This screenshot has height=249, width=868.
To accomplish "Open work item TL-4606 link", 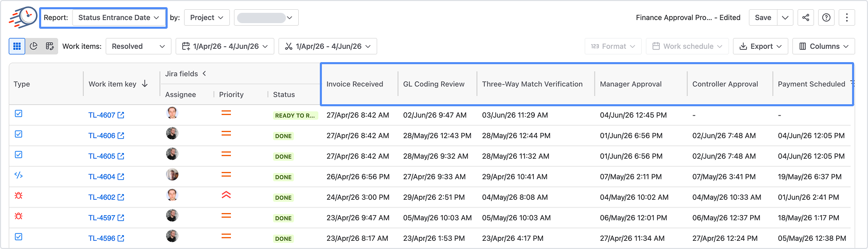I will pos(102,136).
